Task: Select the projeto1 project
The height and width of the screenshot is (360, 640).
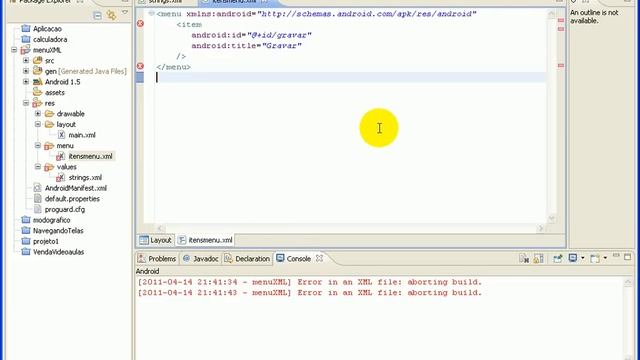Action: click(x=46, y=241)
